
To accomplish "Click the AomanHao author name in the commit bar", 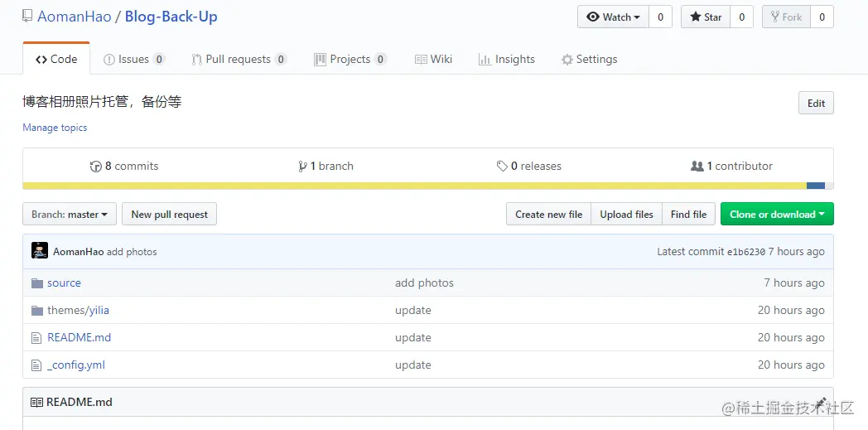I will 79,252.
